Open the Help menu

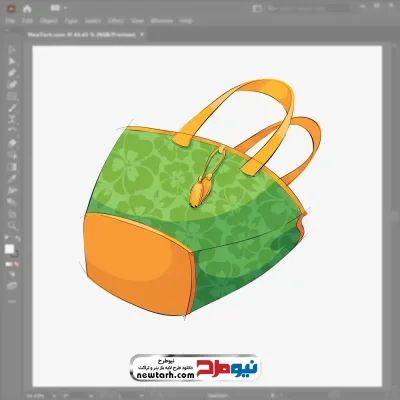(x=186, y=21)
